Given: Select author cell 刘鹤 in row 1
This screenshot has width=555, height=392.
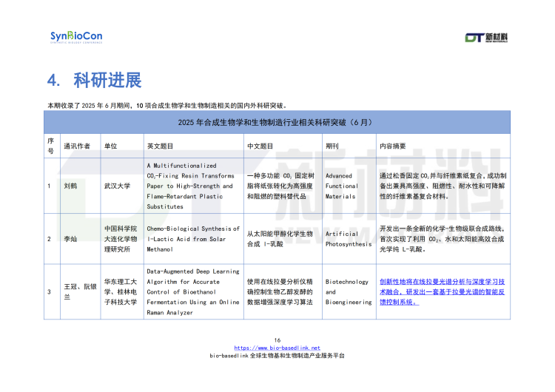Looking at the screenshot, I should click(71, 186).
